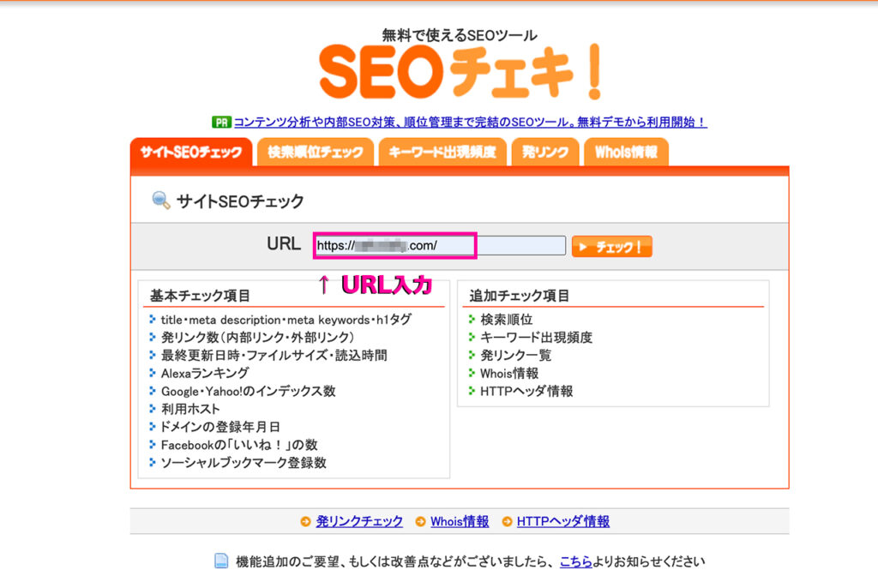Click the blue bullet arrow beside ソーシャルブックマーク登録数
The height and width of the screenshot is (588, 878).
[153, 462]
